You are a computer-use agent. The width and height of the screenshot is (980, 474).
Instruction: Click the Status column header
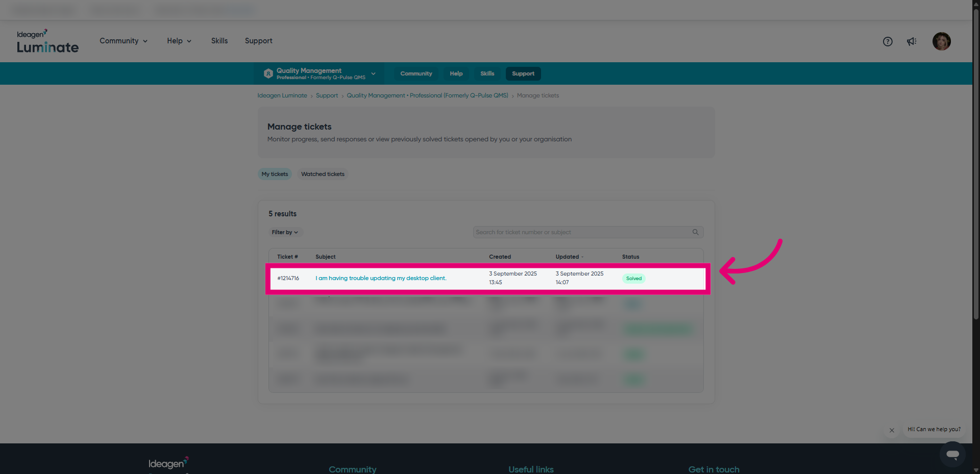tap(630, 257)
